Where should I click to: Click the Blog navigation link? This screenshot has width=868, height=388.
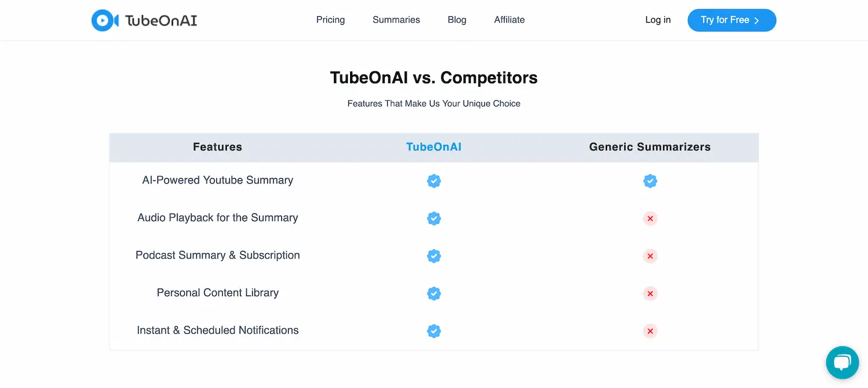coord(457,20)
